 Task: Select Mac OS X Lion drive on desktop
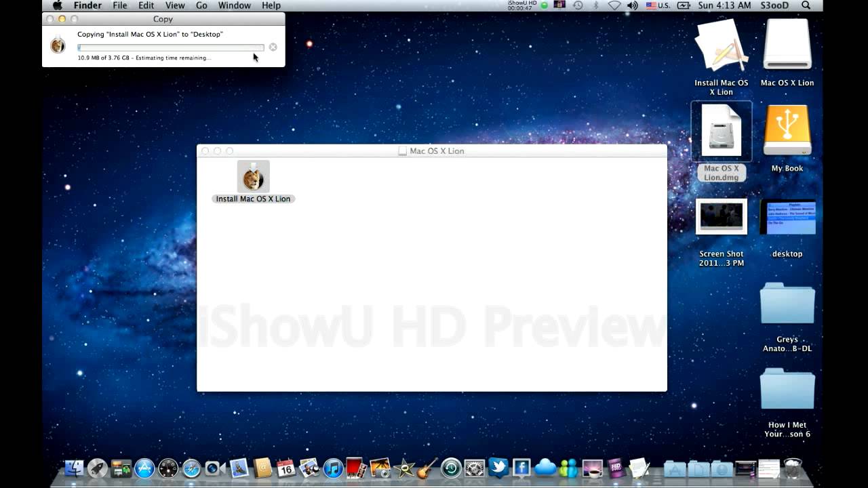787,52
